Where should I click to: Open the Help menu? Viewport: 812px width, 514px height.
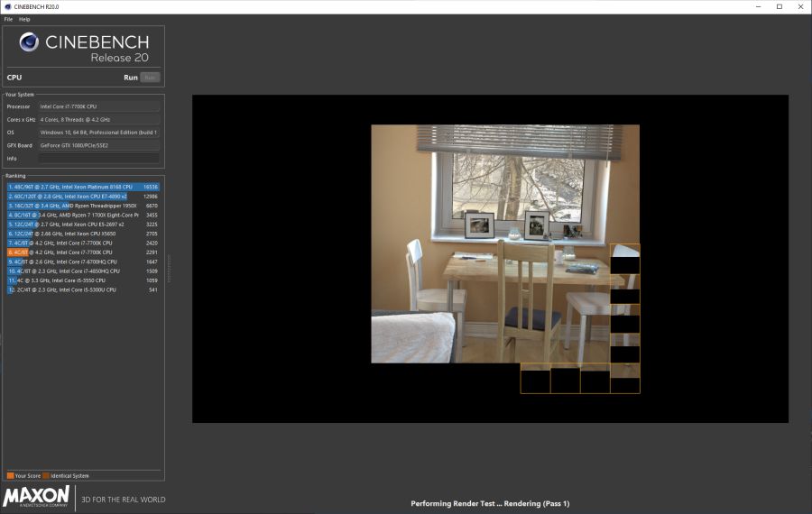click(x=24, y=19)
